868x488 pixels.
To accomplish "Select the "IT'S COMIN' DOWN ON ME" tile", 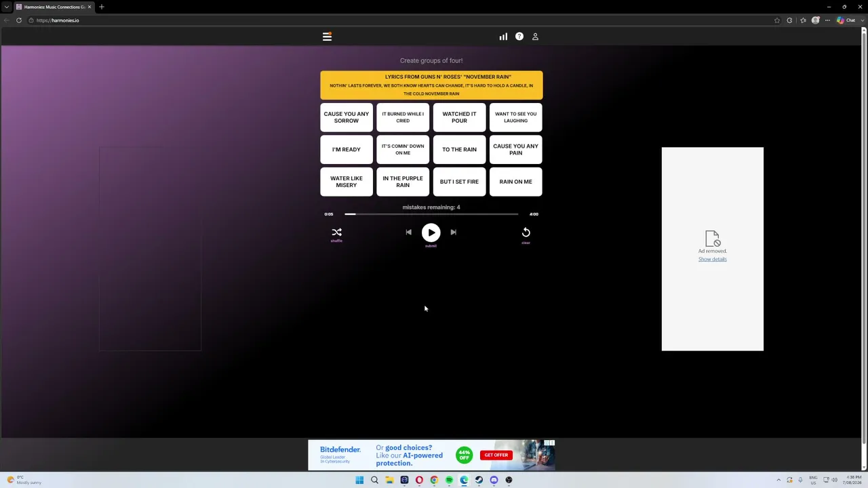I will [403, 149].
